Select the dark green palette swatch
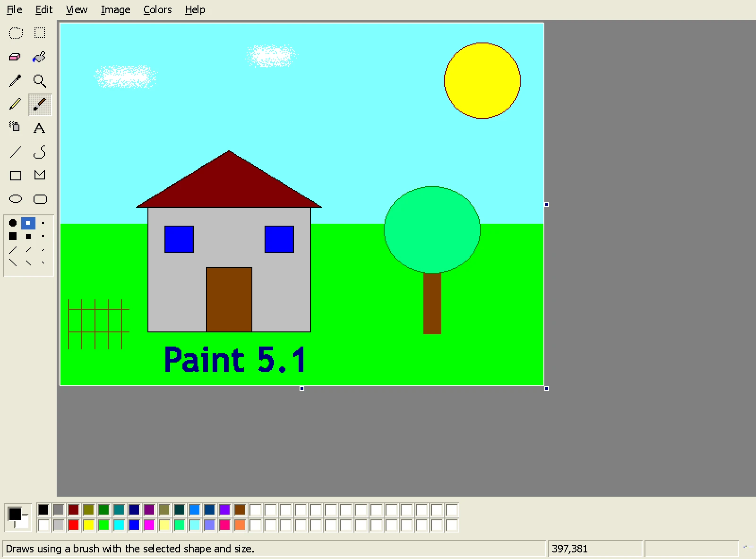Viewport: 756px width, 559px height. [x=104, y=510]
